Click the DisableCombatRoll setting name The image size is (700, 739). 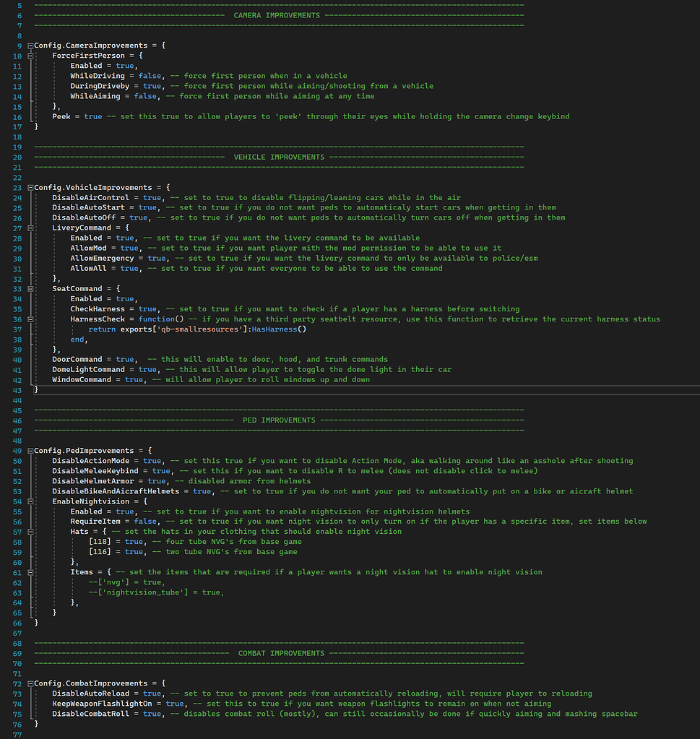coord(92,713)
